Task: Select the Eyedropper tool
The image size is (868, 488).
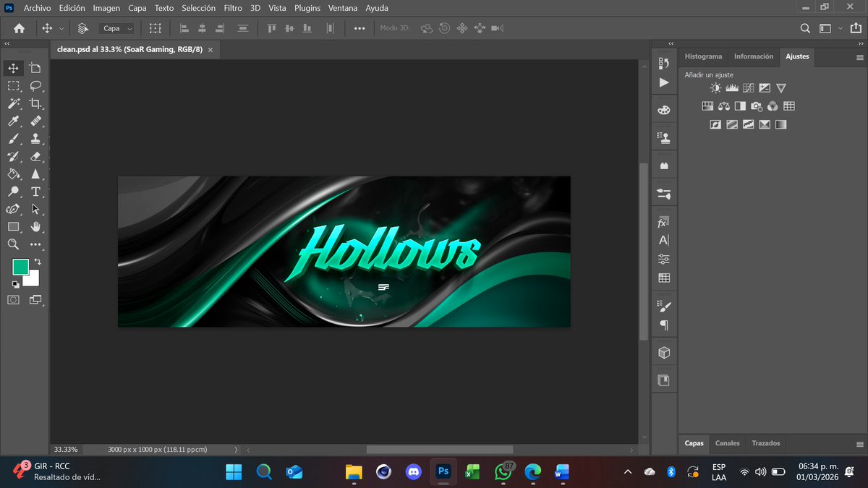Action: pos(13,121)
